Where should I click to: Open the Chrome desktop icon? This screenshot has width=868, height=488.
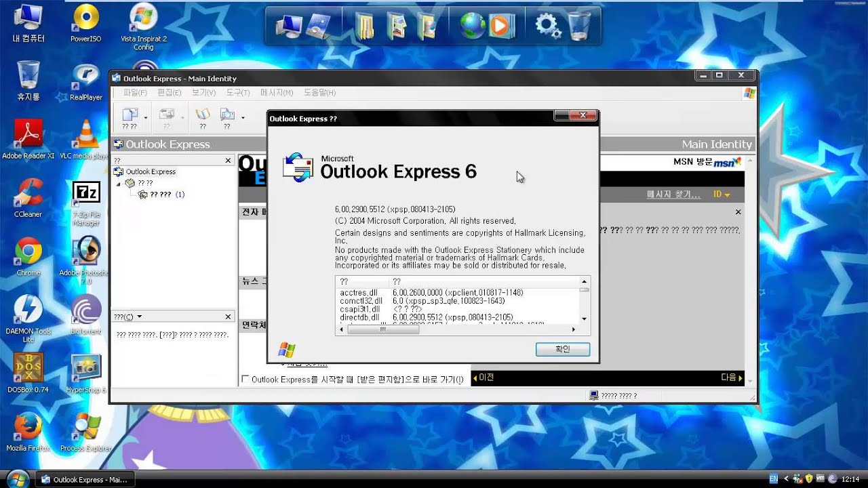[28, 257]
